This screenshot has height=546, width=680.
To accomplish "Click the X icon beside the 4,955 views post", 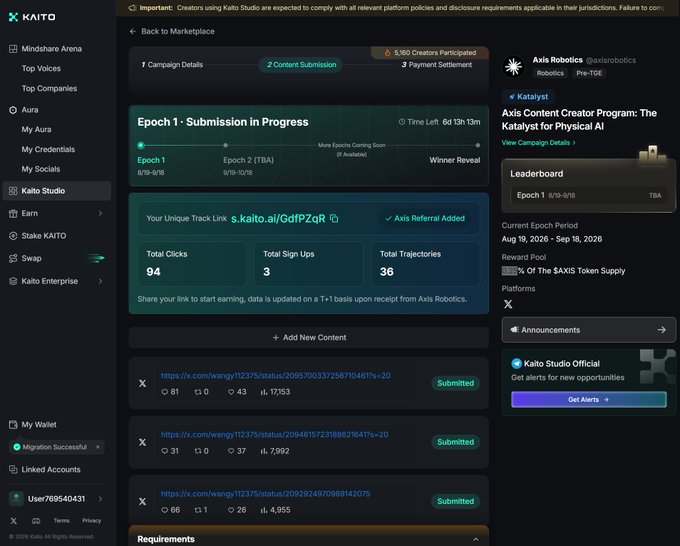I will point(142,501).
